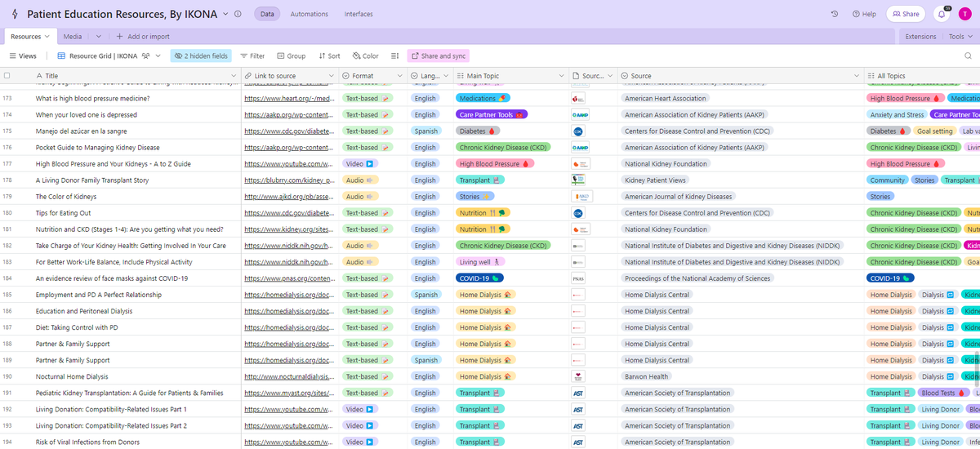Open the Color toolbar option
Screen dimensions: 980x449
pos(365,56)
